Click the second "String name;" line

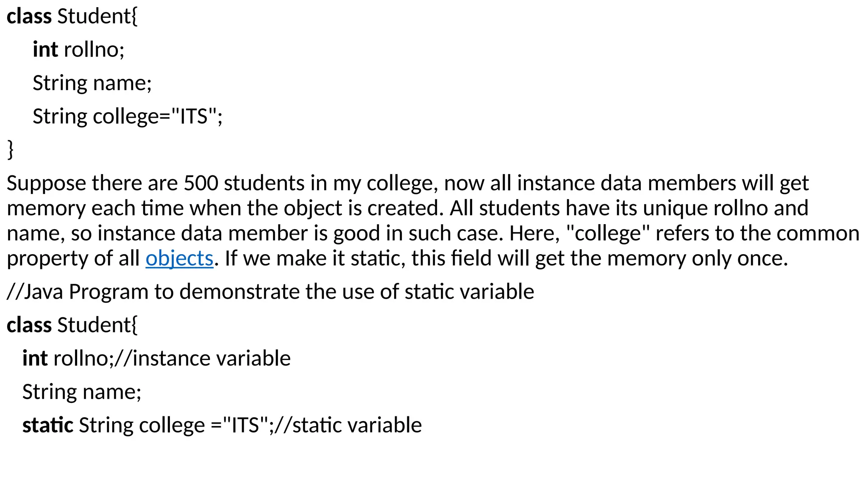click(x=81, y=392)
